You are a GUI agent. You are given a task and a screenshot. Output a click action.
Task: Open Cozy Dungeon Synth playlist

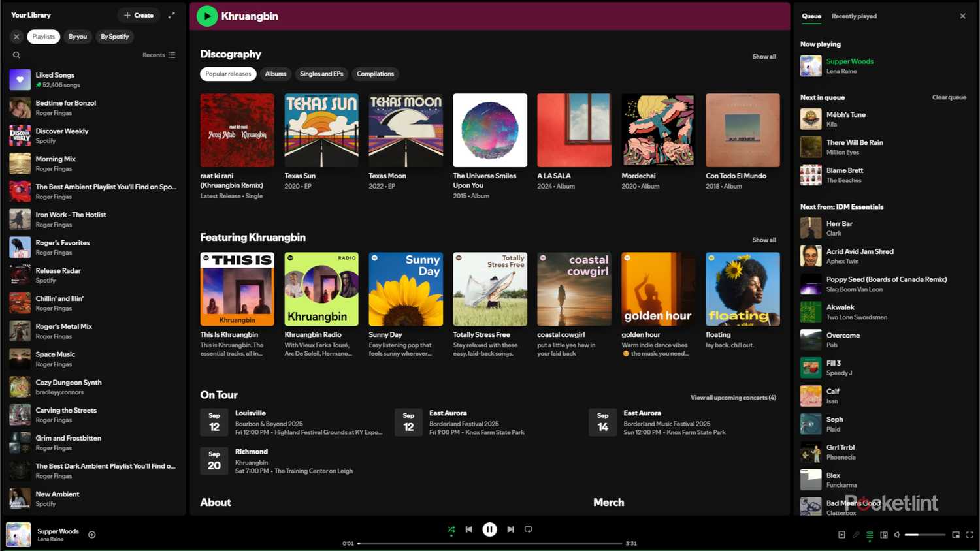[x=95, y=387]
